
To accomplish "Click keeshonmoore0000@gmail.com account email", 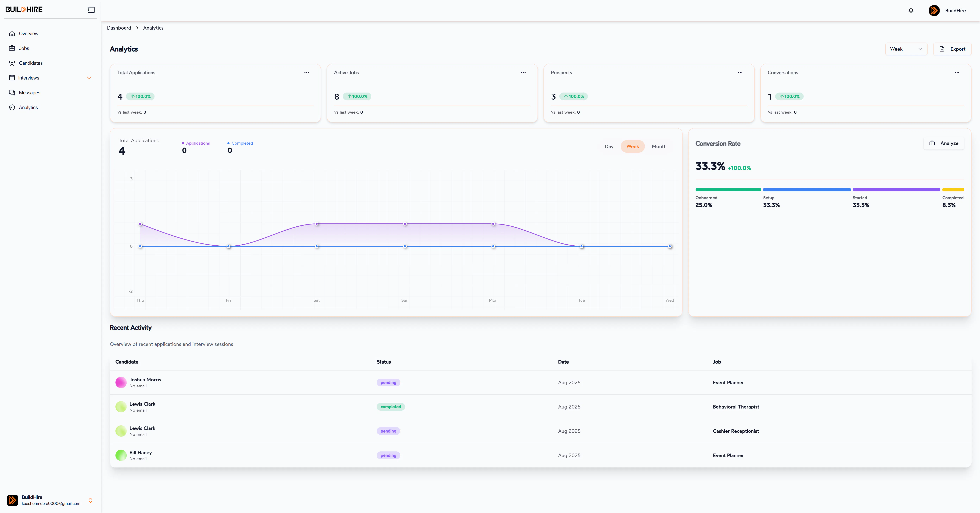I will pyautogui.click(x=51, y=503).
